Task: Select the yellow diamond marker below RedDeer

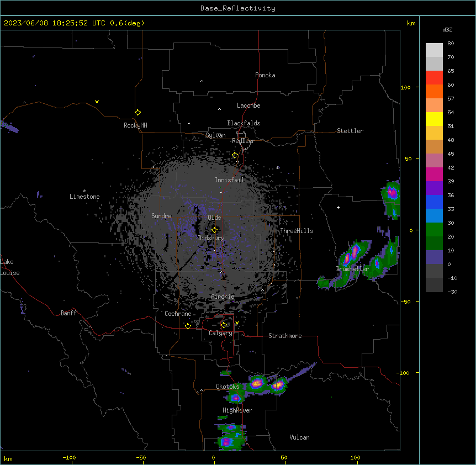Action: click(235, 155)
